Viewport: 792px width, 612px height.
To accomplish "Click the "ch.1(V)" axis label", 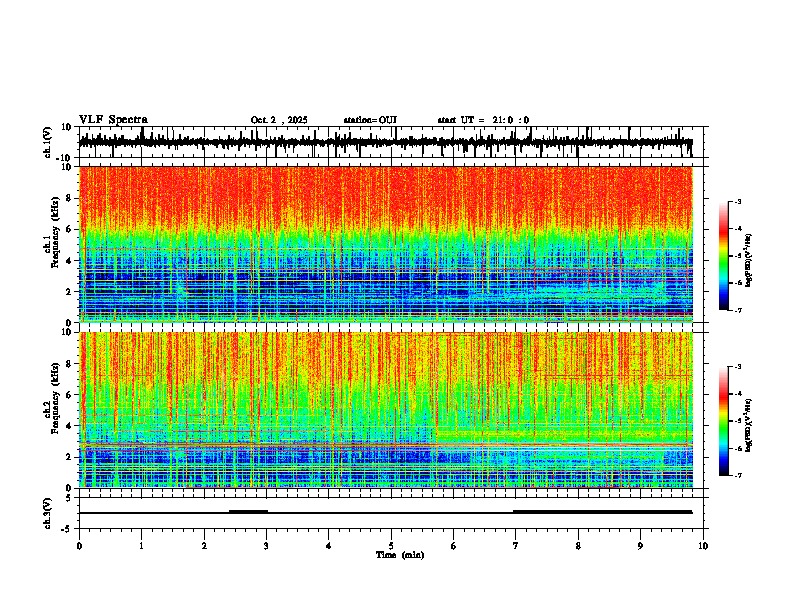I will [x=49, y=142].
